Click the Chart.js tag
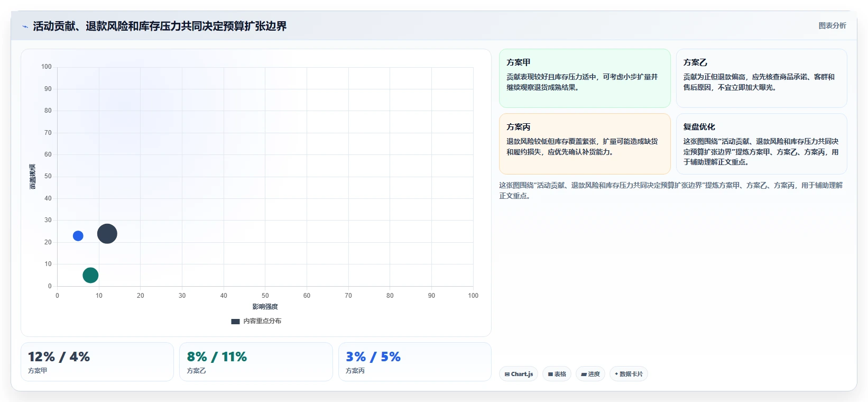The height and width of the screenshot is (402, 868). [x=519, y=374]
